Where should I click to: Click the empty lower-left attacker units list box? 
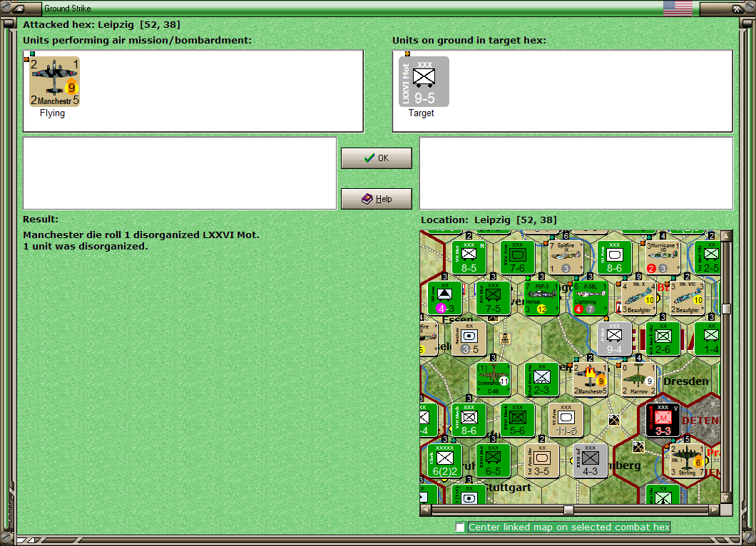(180, 173)
